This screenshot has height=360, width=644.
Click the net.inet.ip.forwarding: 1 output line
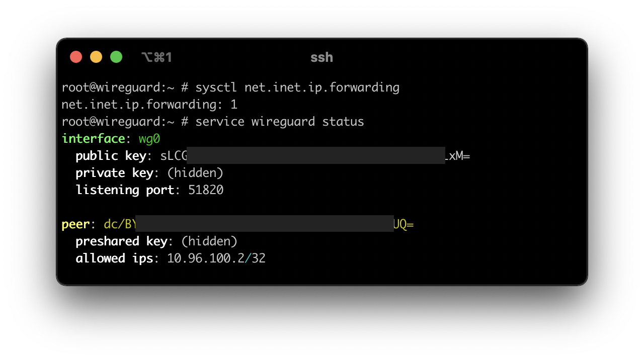tap(149, 105)
